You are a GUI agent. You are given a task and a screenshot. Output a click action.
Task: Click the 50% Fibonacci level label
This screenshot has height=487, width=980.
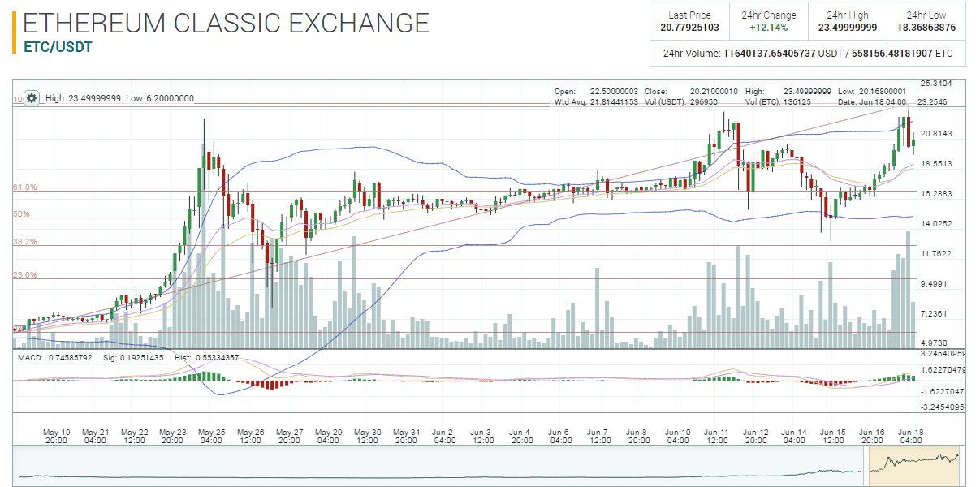(x=22, y=214)
